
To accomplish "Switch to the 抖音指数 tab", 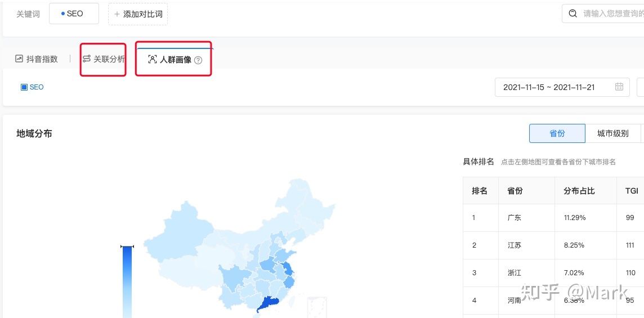I will pos(37,59).
